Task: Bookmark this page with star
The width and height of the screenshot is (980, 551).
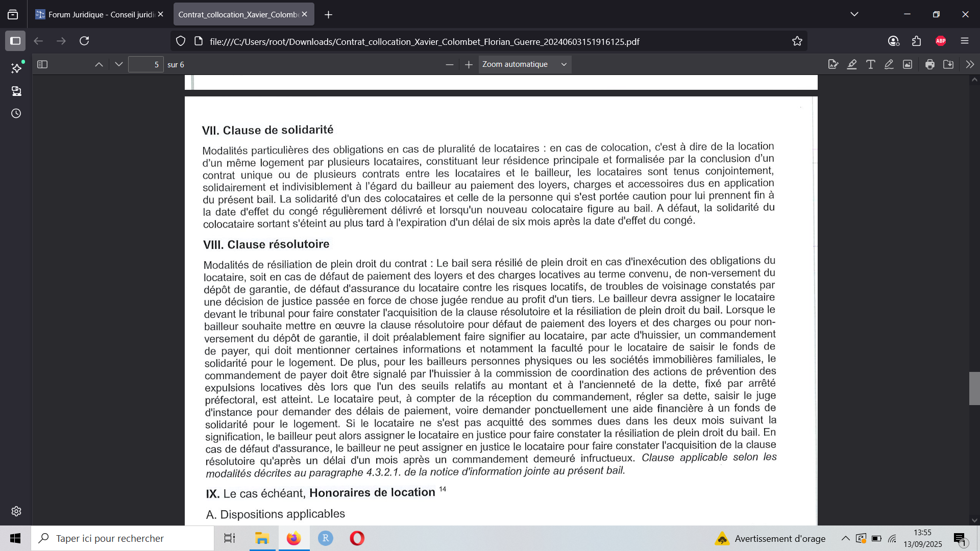Action: pyautogui.click(x=797, y=41)
